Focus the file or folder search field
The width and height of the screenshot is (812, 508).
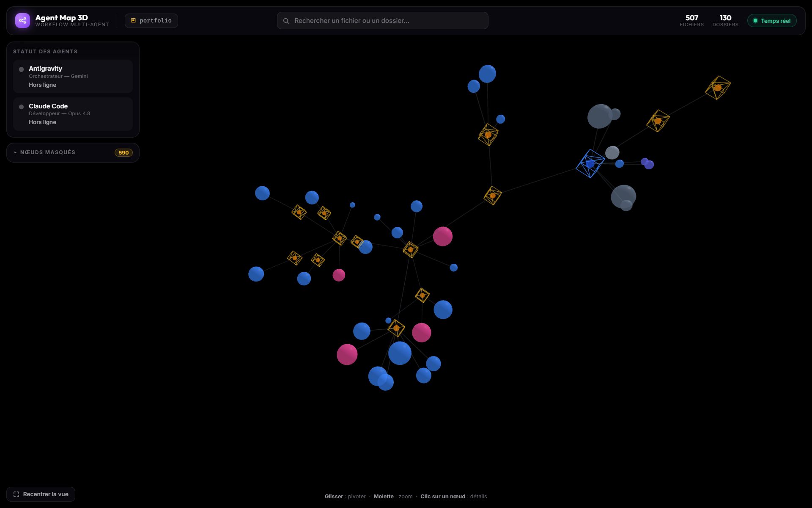pyautogui.click(x=382, y=20)
